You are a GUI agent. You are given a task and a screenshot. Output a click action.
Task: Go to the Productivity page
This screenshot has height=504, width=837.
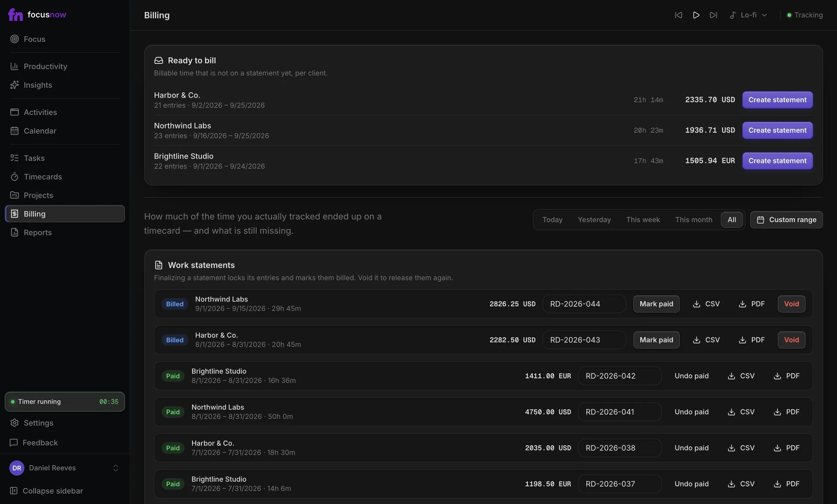point(65,66)
